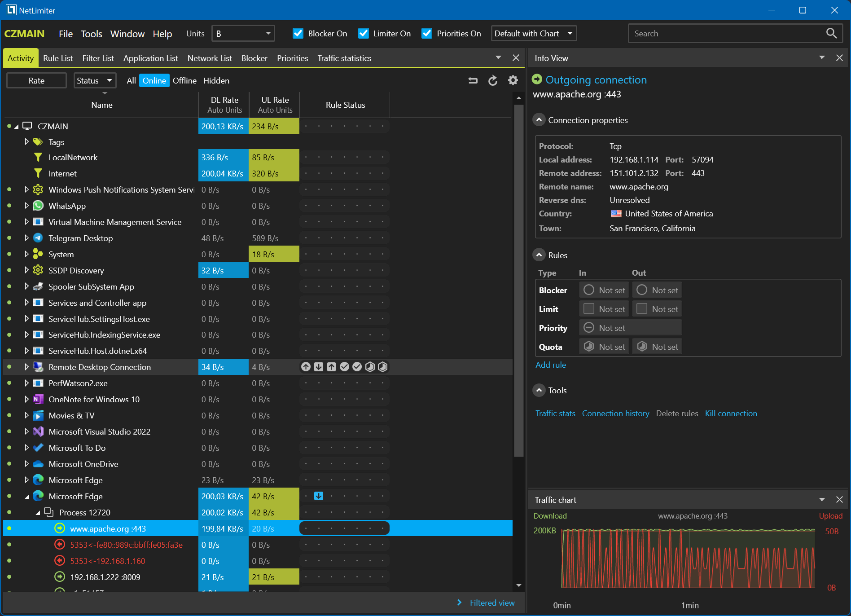The image size is (851, 616).
Task: Toggle the Limiter On checkbox
Action: pos(364,33)
